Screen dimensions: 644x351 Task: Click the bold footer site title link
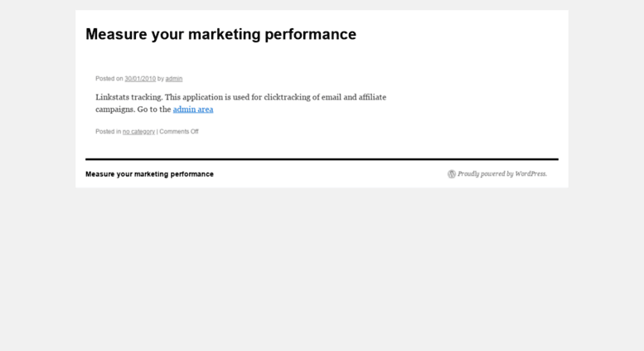(x=149, y=174)
